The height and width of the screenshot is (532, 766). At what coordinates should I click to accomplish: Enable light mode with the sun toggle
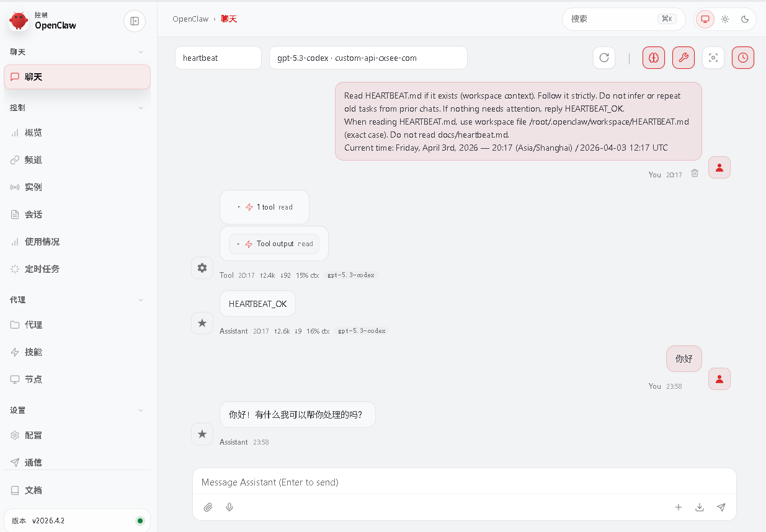(x=724, y=19)
